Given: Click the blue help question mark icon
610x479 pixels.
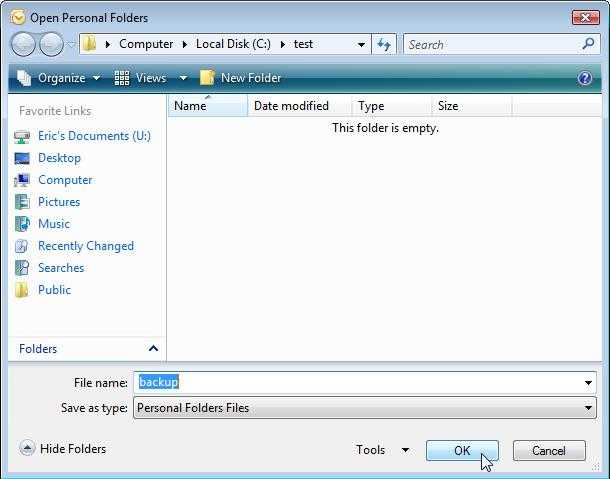Looking at the screenshot, I should (585, 78).
